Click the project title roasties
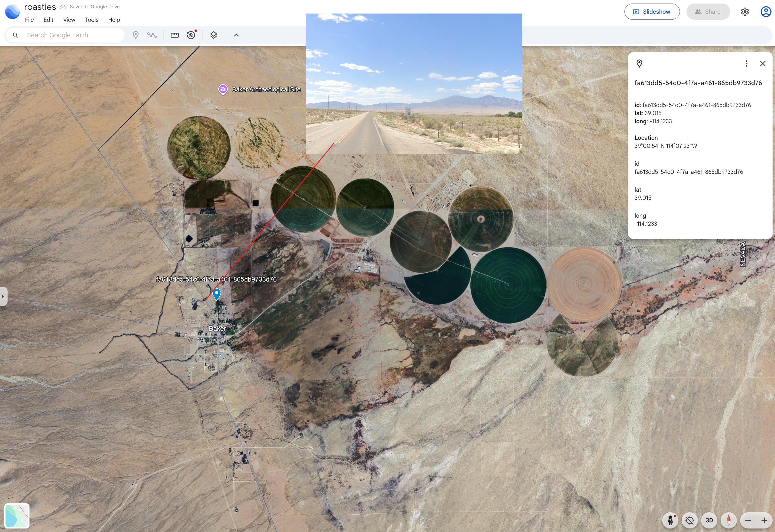 [40, 7]
